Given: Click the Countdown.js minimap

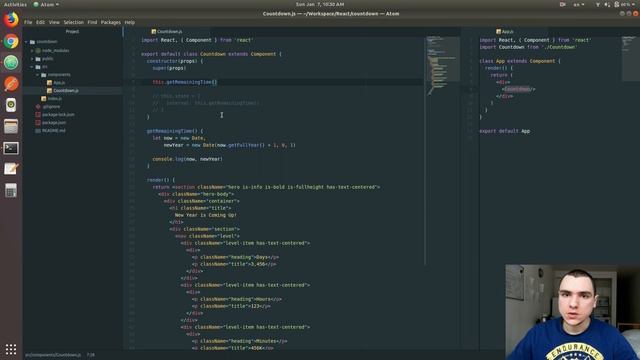Looking at the screenshot, I should (x=442, y=65).
